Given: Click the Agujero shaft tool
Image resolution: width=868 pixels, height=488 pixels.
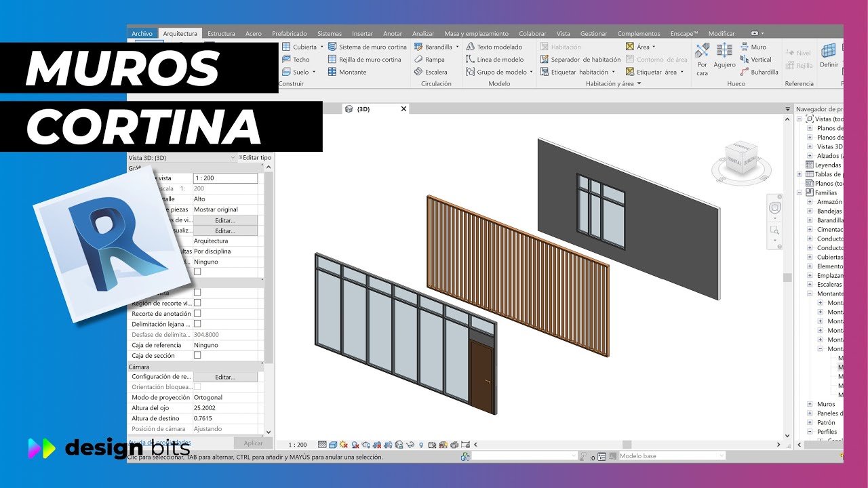Looking at the screenshot, I should click(x=724, y=56).
